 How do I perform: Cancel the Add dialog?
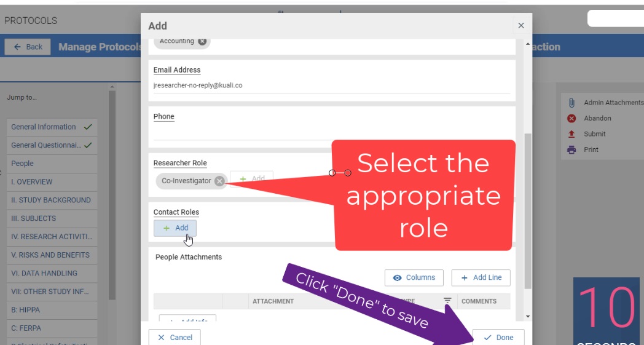click(x=175, y=337)
